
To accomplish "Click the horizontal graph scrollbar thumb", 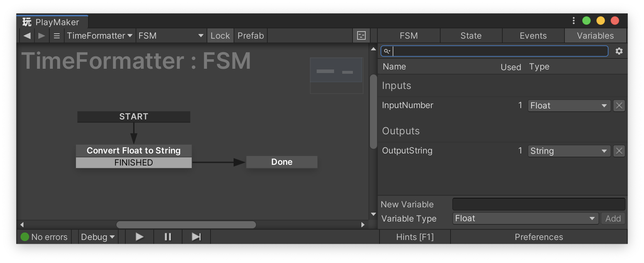I will (x=186, y=225).
